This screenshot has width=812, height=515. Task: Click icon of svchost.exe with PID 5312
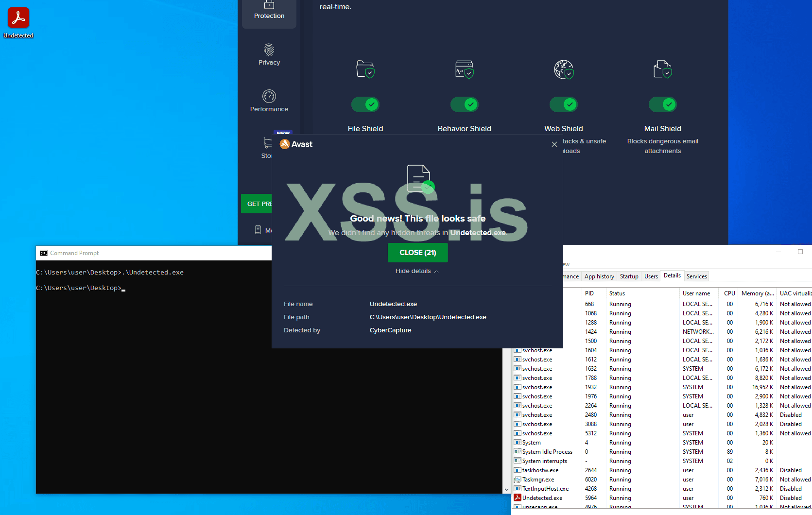point(518,433)
